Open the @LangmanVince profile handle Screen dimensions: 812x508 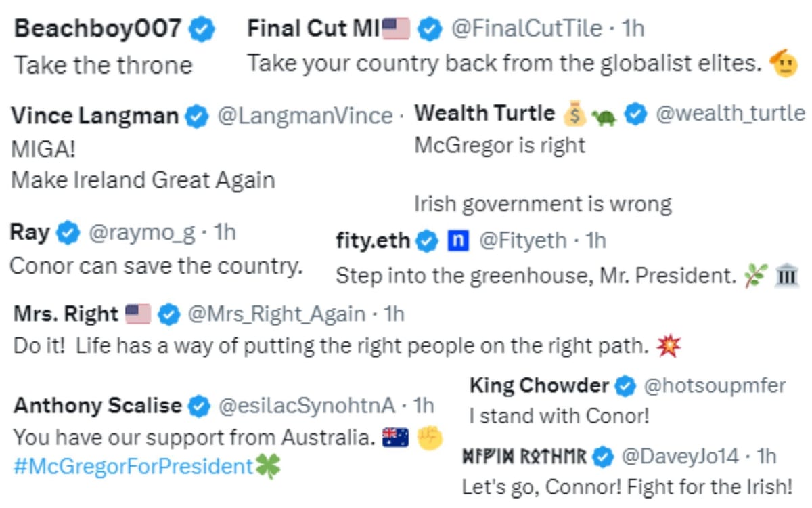(x=304, y=117)
